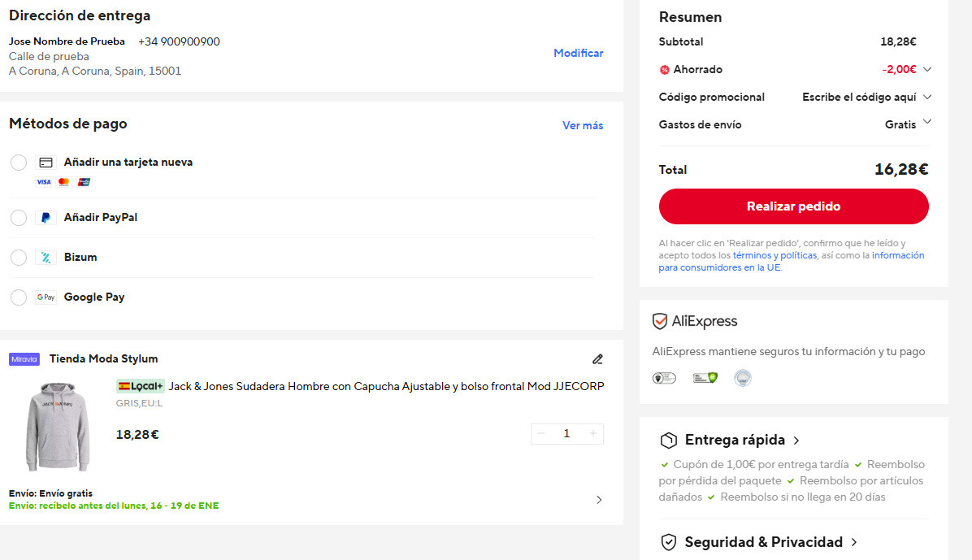Select the Añadir PayPal radio option

(x=19, y=218)
